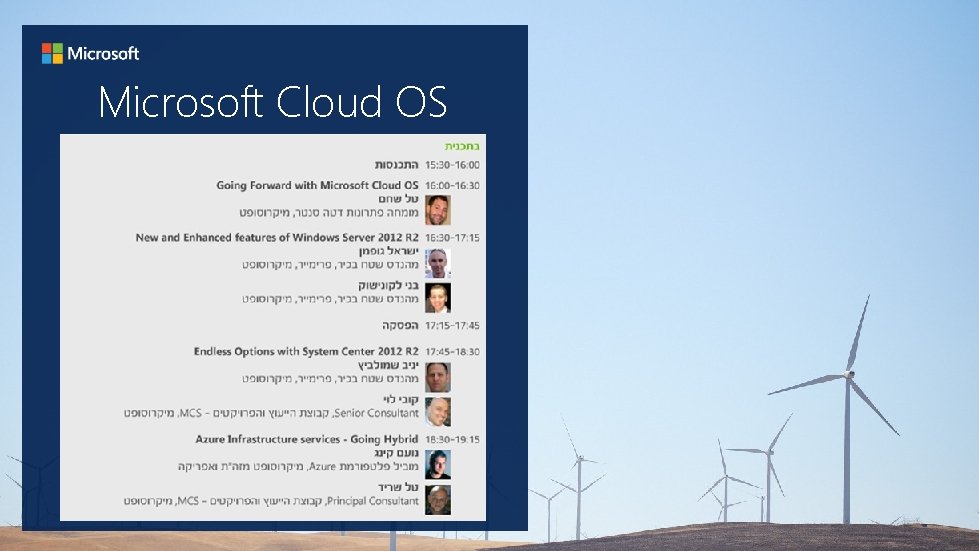Click the speaker name 'נועם קינג'

click(396, 454)
